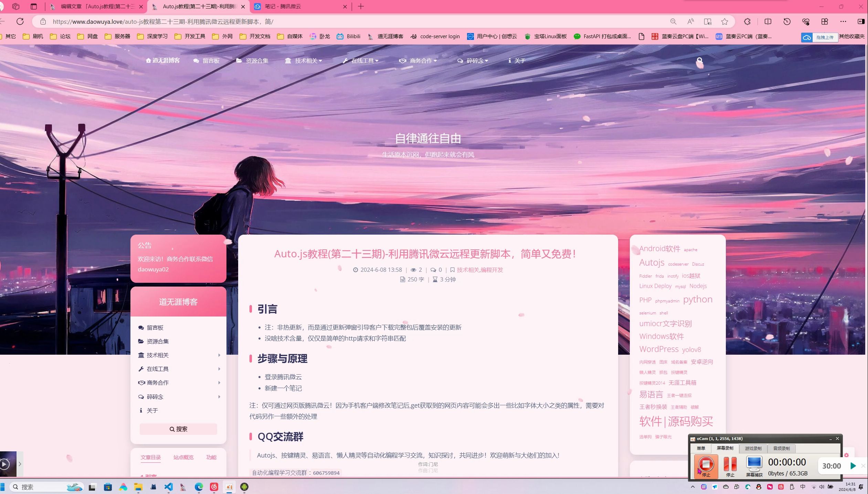Click the WordPress tag

pos(659,349)
